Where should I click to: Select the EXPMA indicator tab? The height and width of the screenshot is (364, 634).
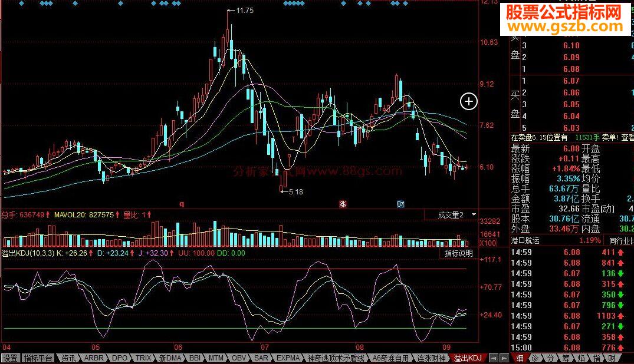(x=288, y=358)
